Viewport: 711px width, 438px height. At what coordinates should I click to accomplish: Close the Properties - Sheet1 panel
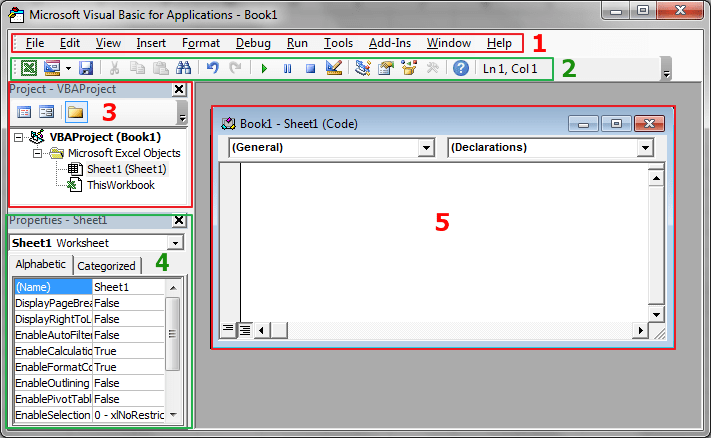point(179,220)
